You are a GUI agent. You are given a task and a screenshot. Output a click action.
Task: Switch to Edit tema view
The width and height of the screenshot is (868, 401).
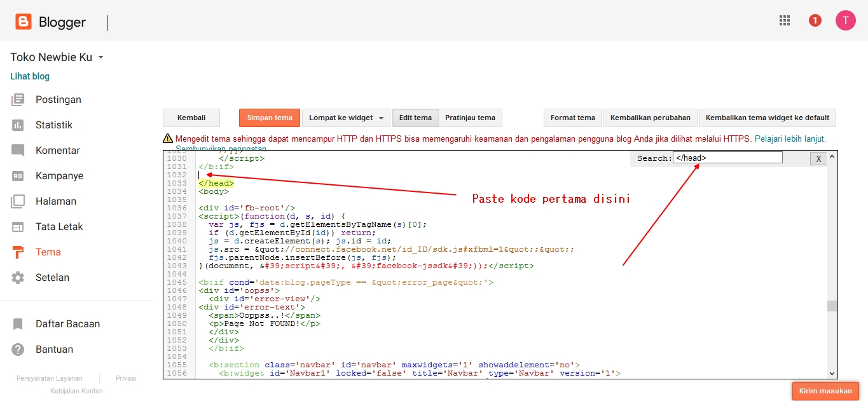415,118
